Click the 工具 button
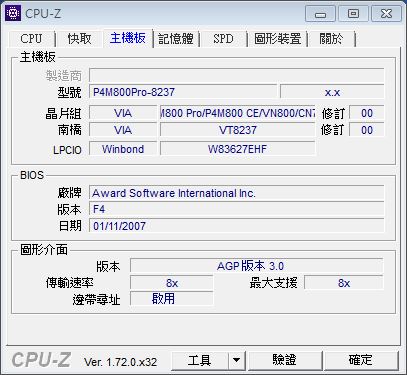The image size is (407, 375). (199, 361)
